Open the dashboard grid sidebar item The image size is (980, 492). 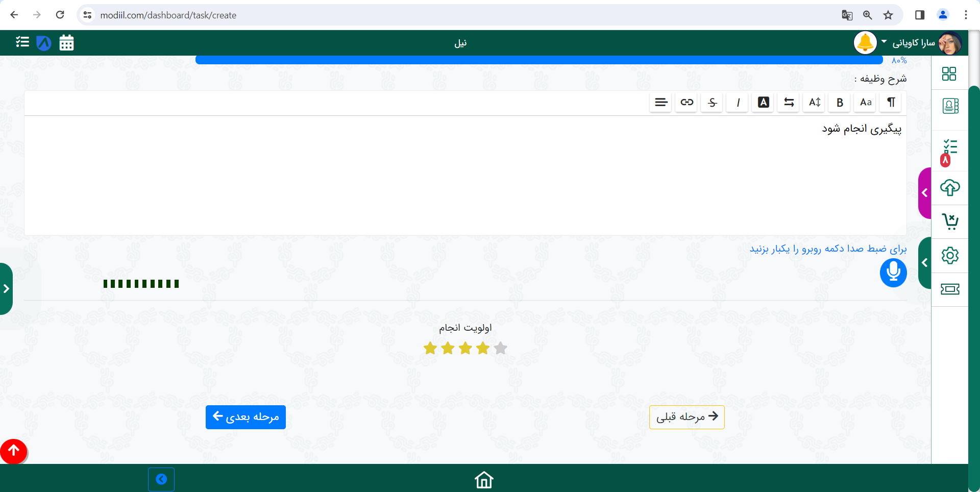click(x=949, y=74)
